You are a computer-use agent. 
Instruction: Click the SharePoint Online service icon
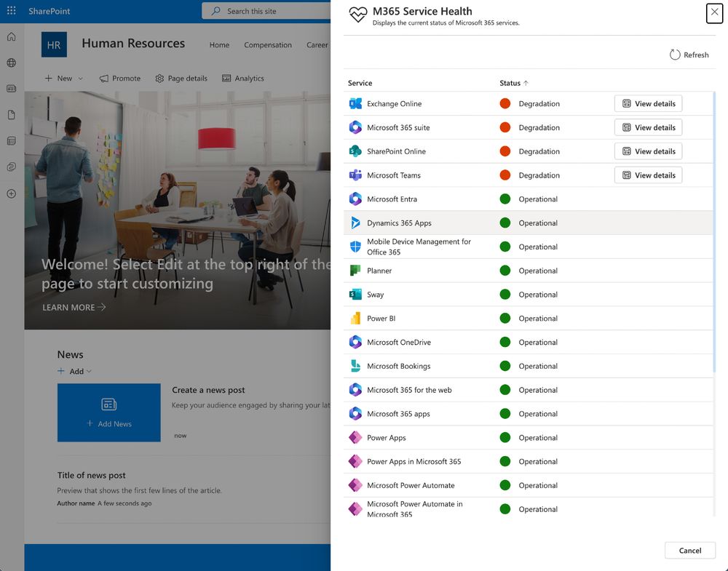[x=355, y=151]
